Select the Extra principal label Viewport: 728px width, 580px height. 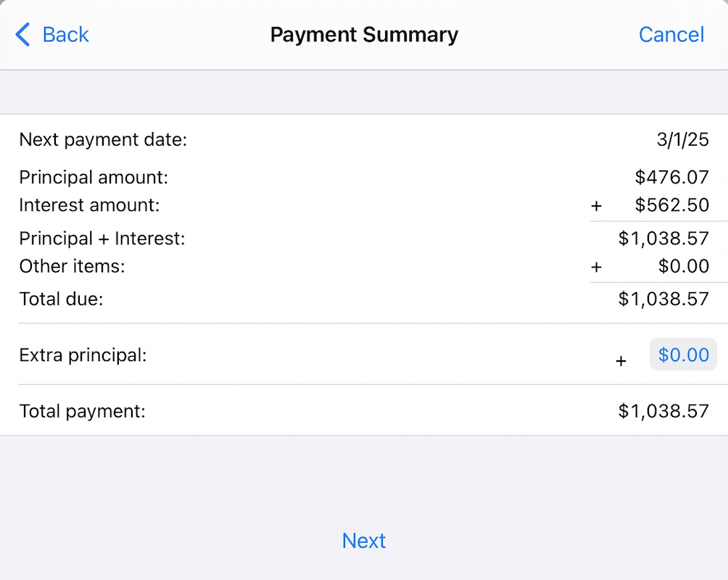[83, 355]
